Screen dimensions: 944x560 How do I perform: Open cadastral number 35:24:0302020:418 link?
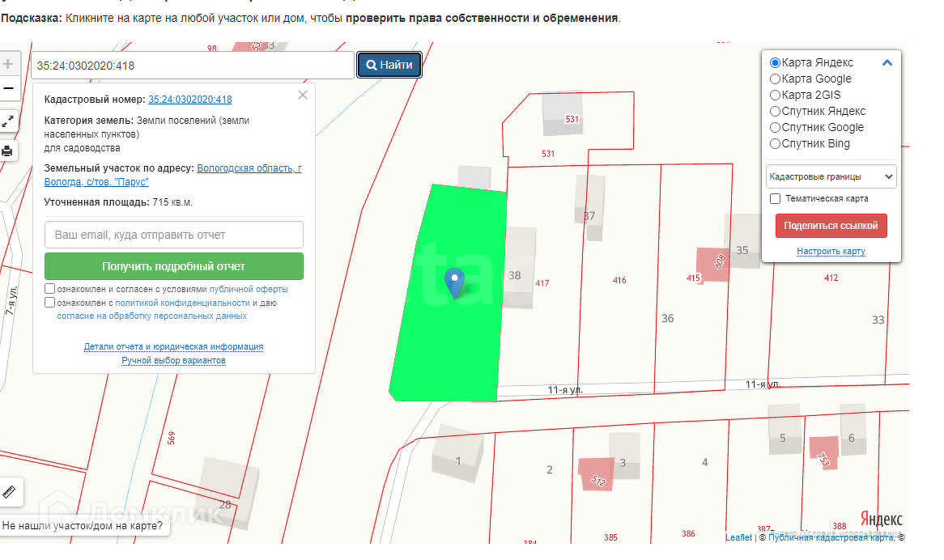[x=190, y=100]
